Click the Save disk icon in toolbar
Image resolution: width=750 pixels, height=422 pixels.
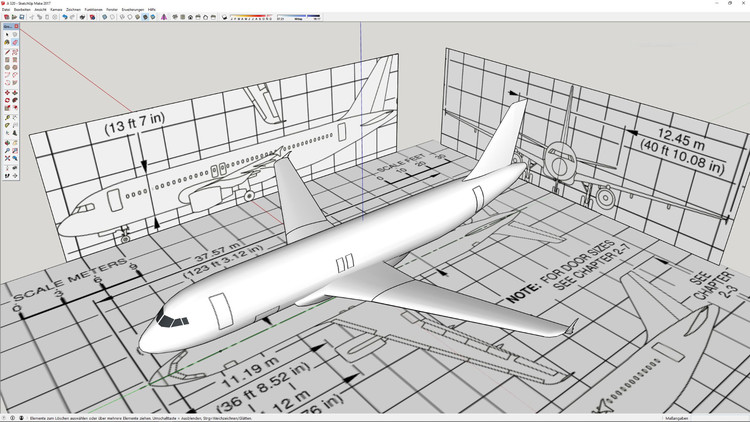click(x=22, y=17)
